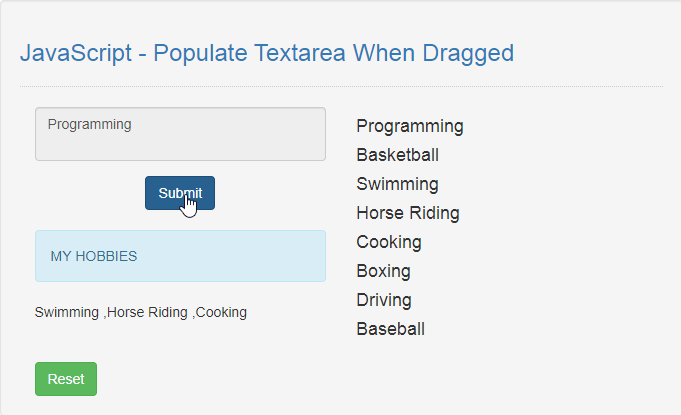Click the word JavaScript in the heading
The height and width of the screenshot is (415, 681).
point(76,53)
